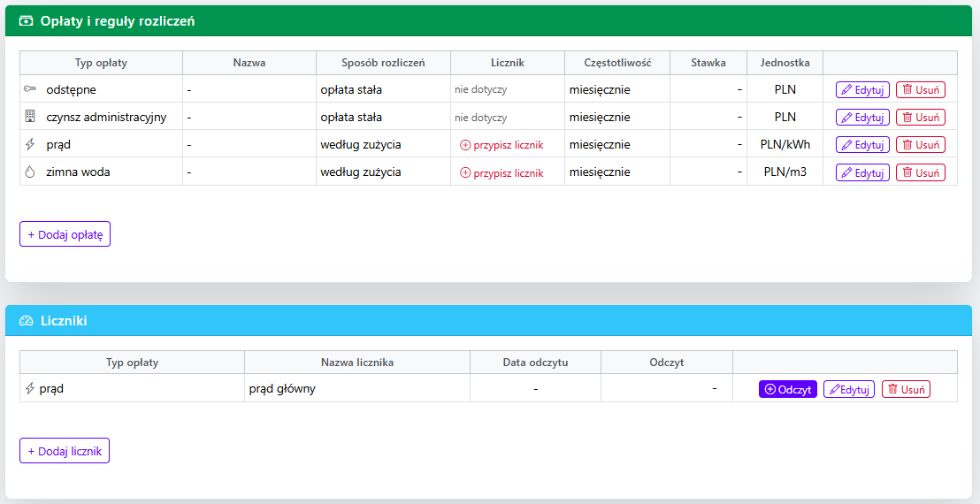Click the Częstotliwość column header
Screen dimensions: 980x504
coord(617,63)
